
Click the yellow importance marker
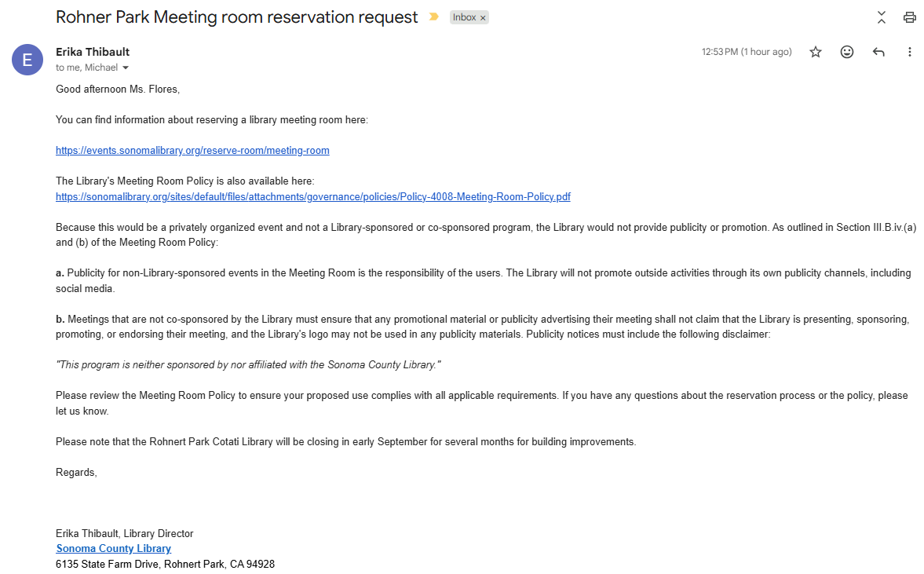pos(433,16)
